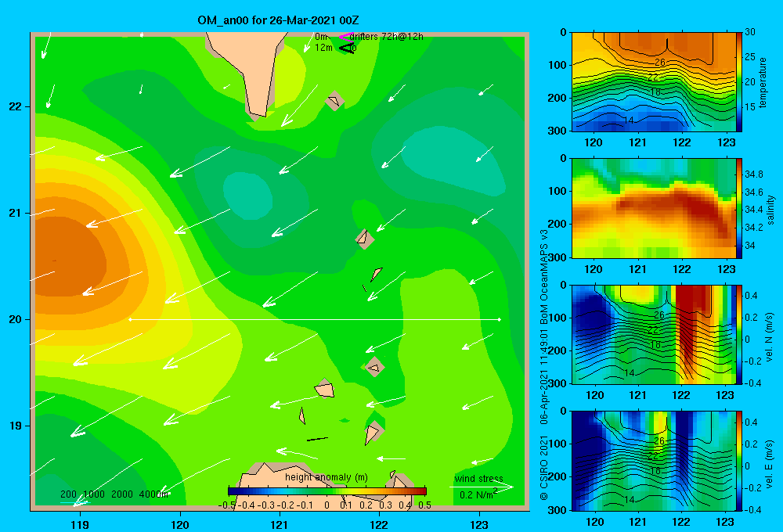Click the black 12m drifter arrow in legend
Viewport: 783px width, 532px height.
coord(347,48)
